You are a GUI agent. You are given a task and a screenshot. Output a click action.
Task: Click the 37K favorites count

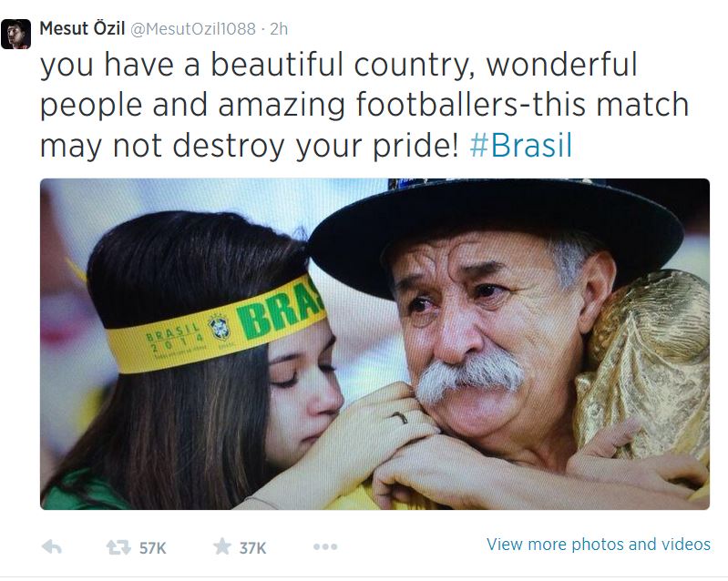(252, 547)
